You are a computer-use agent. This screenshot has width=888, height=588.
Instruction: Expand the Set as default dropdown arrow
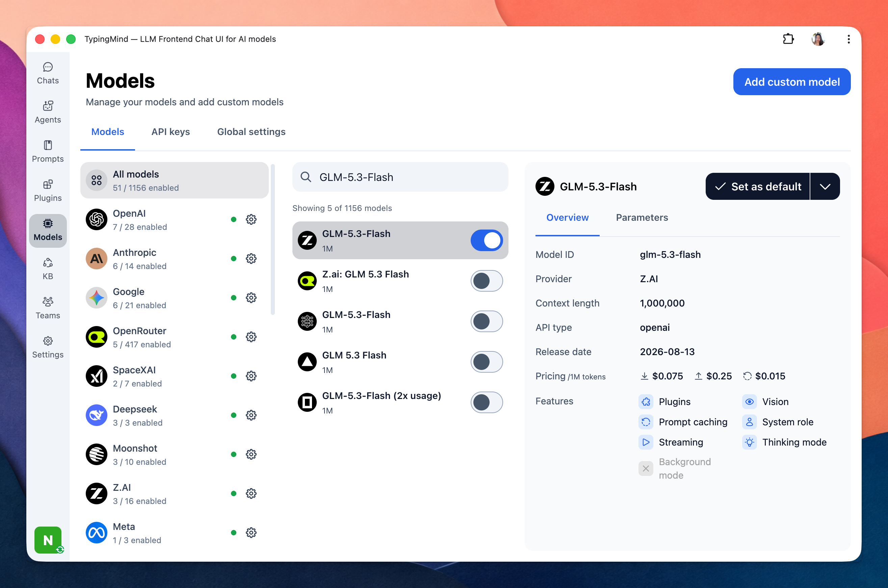[825, 186]
